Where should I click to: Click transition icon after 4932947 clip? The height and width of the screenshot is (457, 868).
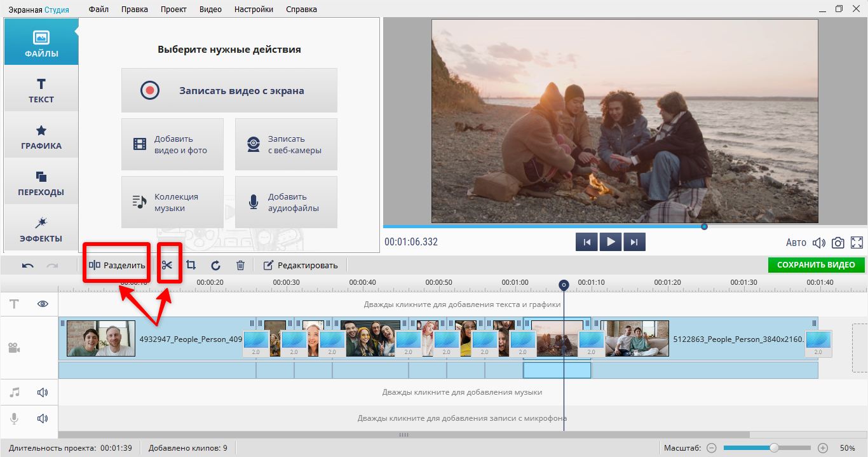256,343
